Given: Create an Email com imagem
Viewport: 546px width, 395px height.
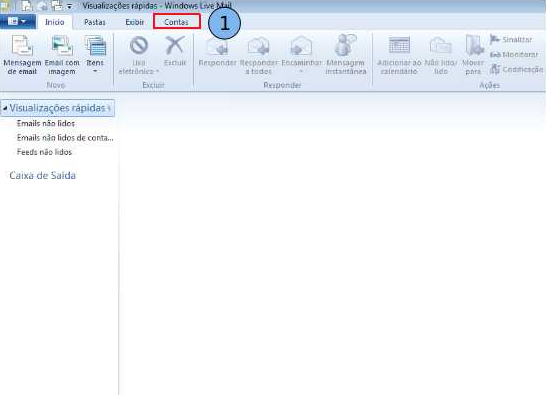Looking at the screenshot, I should (62, 55).
